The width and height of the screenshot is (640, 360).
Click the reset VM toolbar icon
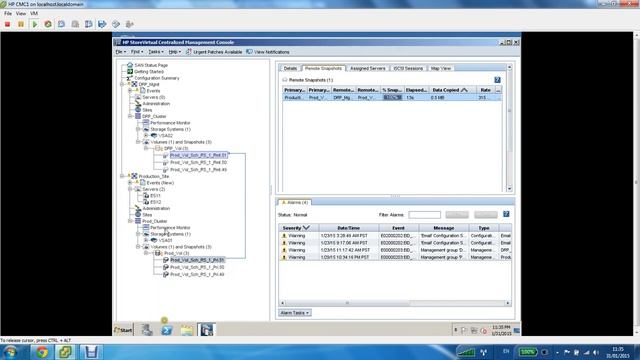48,24
